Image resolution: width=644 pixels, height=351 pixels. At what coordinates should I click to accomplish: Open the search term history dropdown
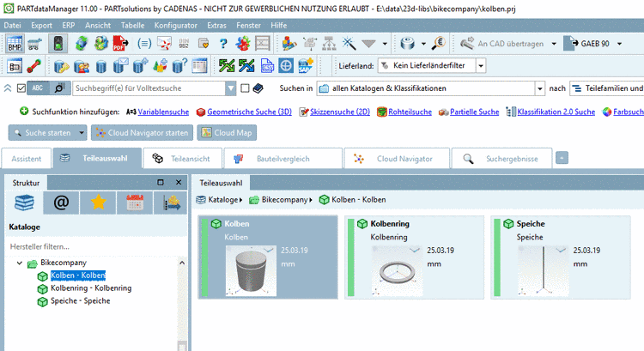[x=231, y=88]
